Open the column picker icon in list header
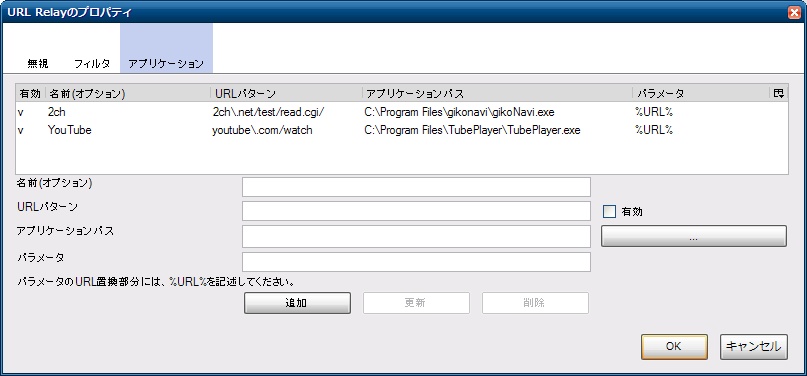The height and width of the screenshot is (376, 807). [x=778, y=93]
